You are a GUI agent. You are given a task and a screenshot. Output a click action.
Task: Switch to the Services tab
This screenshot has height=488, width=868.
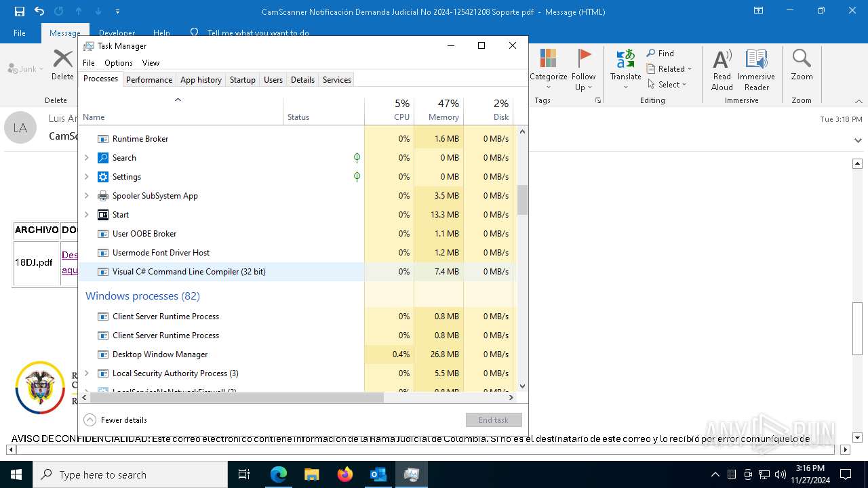(x=337, y=80)
